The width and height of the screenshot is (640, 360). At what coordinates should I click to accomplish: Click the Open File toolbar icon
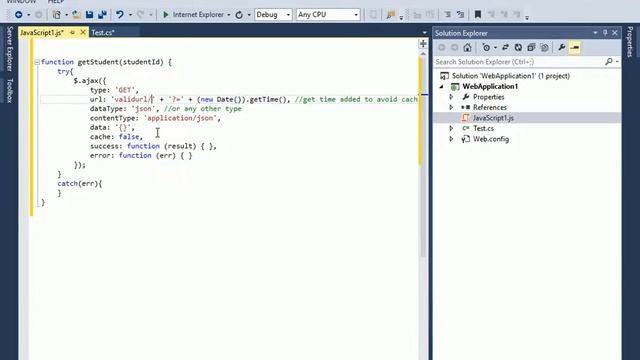[x=76, y=15]
